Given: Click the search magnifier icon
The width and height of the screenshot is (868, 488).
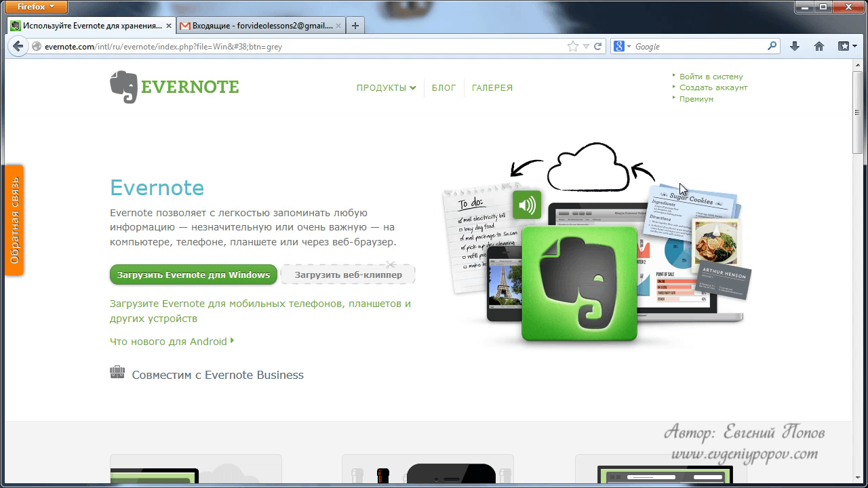Looking at the screenshot, I should (772, 47).
